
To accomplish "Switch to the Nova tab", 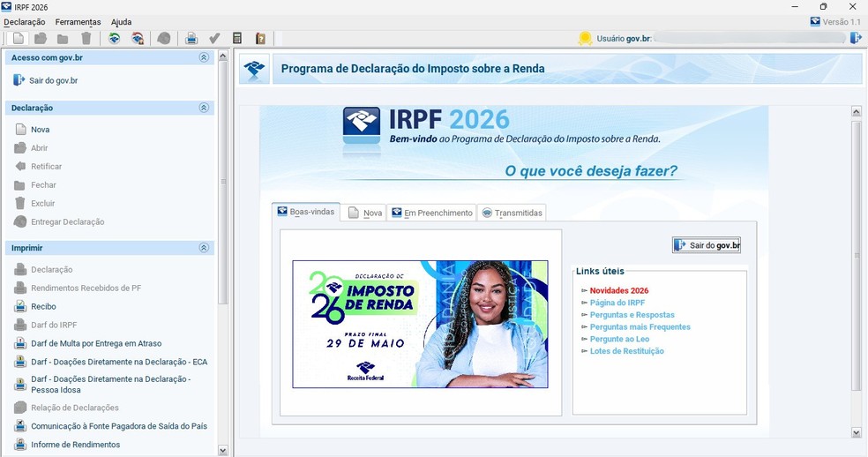I will click(x=365, y=213).
